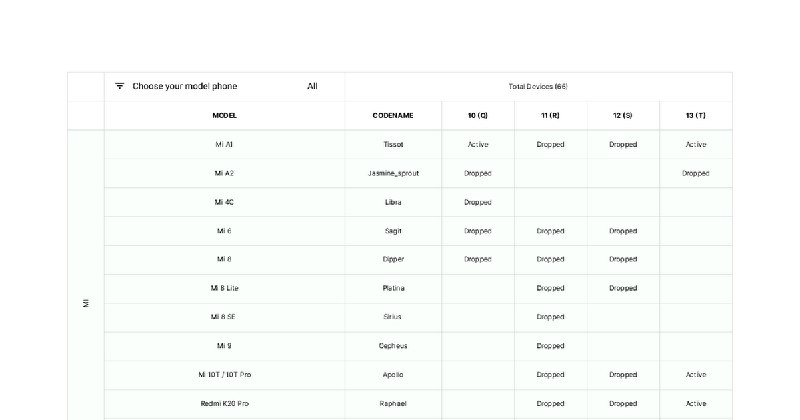Click Dropped status for Mi 9 Android 11
The width and height of the screenshot is (800, 420).
[550, 346]
